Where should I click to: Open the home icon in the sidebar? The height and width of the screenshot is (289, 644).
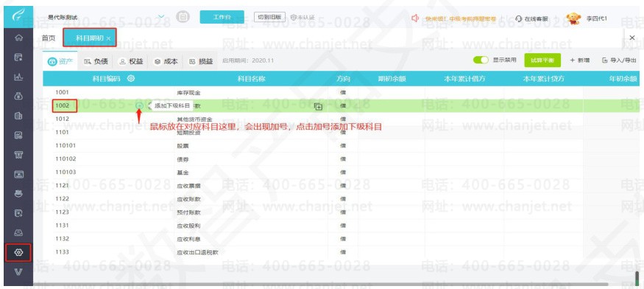point(18,38)
